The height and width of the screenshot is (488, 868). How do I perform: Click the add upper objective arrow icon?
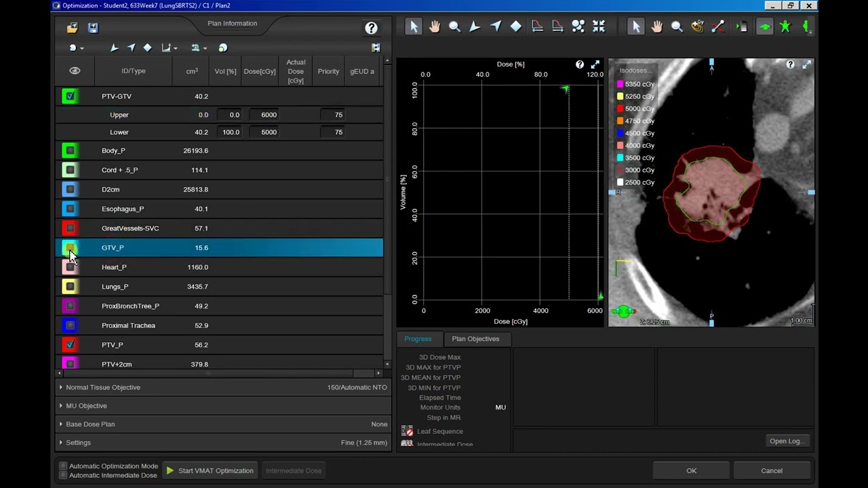114,47
